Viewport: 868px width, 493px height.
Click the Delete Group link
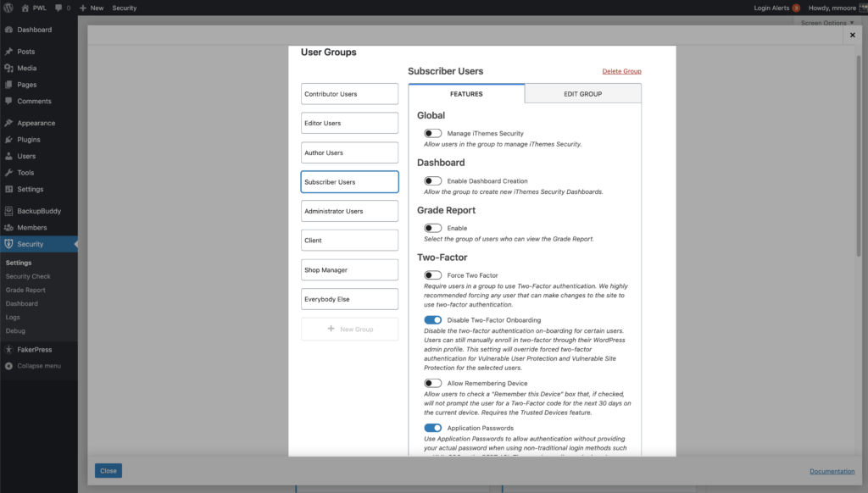tap(621, 71)
